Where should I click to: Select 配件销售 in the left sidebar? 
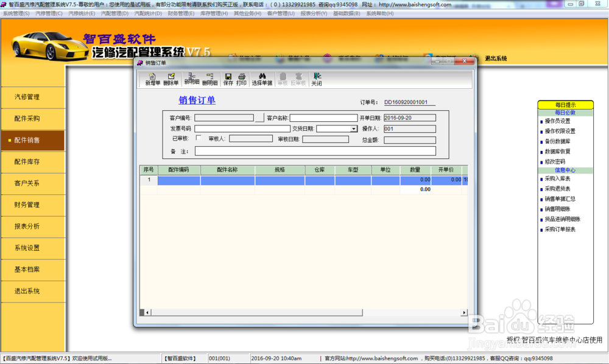(33, 140)
